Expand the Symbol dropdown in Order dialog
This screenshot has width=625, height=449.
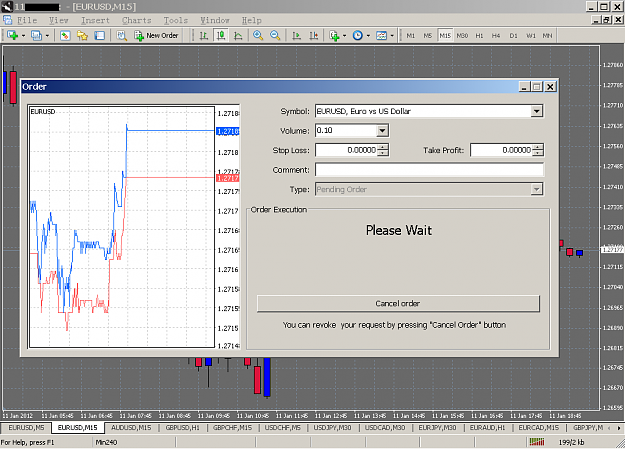(537, 111)
